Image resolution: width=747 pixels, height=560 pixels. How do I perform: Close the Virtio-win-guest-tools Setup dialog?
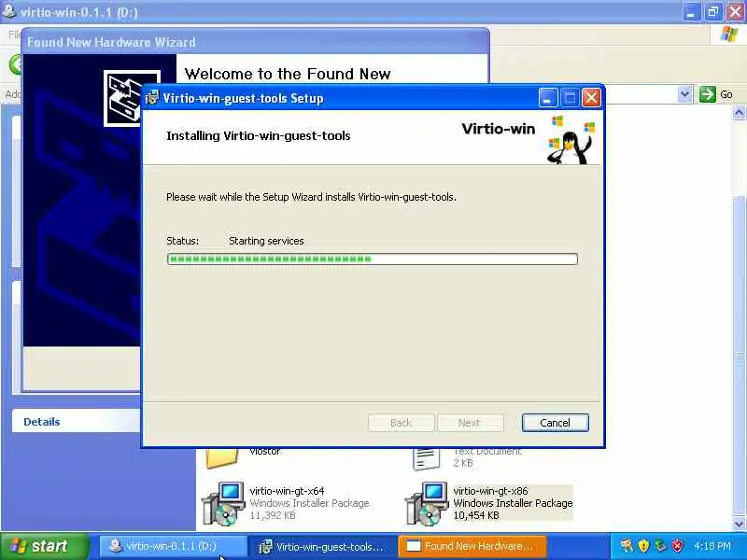[x=591, y=98]
